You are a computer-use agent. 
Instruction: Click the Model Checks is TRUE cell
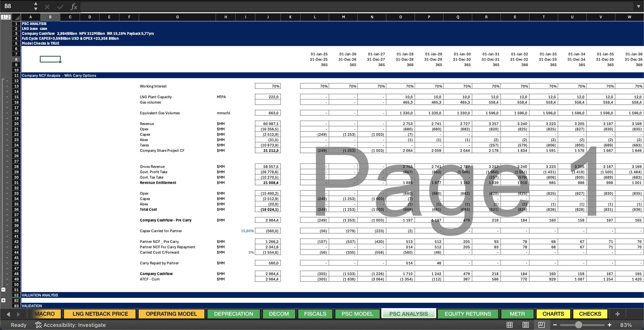click(x=40, y=44)
